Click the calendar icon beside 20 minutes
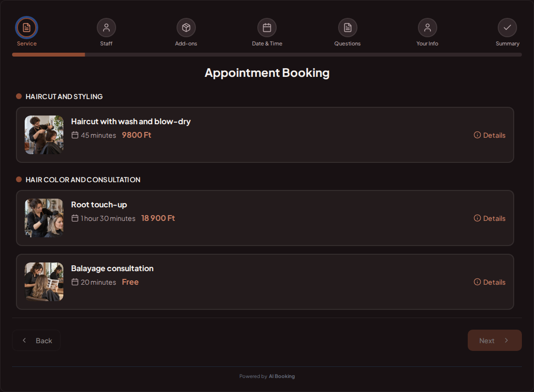 (x=75, y=282)
